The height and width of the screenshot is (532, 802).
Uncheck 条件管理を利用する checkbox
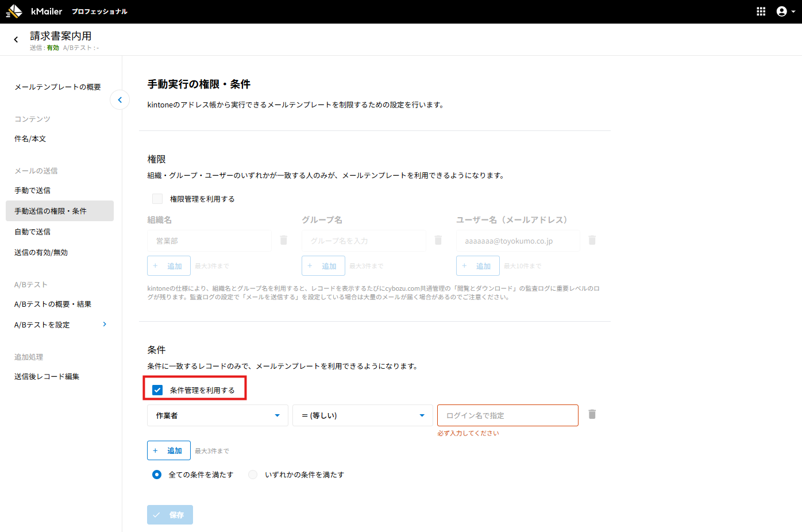click(x=157, y=390)
